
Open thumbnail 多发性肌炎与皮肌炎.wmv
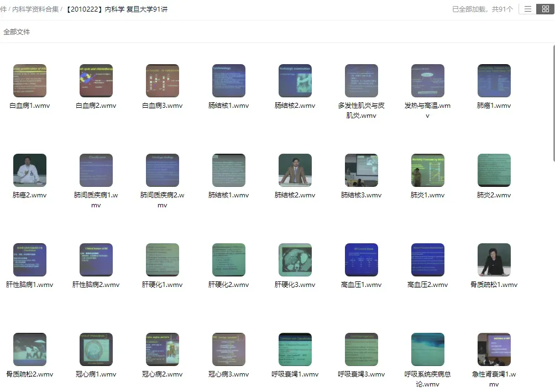[362, 81]
